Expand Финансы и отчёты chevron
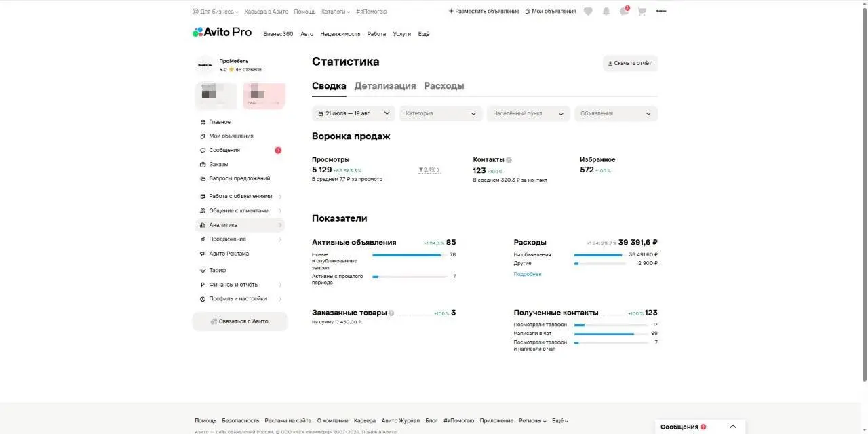The width and height of the screenshot is (868, 434). (x=280, y=285)
